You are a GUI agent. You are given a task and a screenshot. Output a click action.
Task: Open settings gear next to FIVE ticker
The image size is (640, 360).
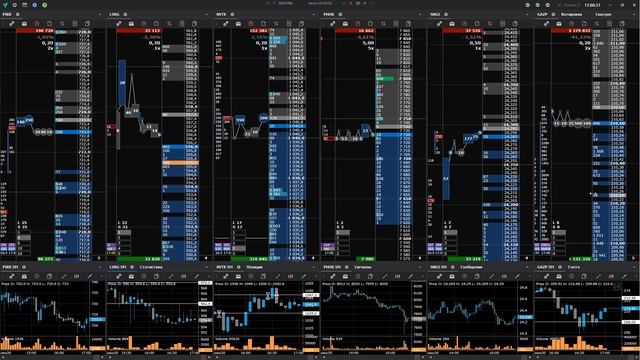pos(18,14)
